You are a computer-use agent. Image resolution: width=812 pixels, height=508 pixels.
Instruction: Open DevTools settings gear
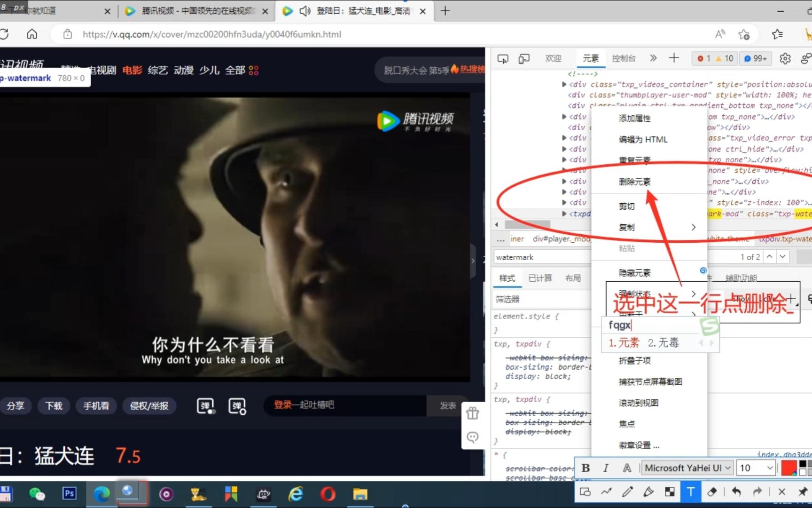785,58
